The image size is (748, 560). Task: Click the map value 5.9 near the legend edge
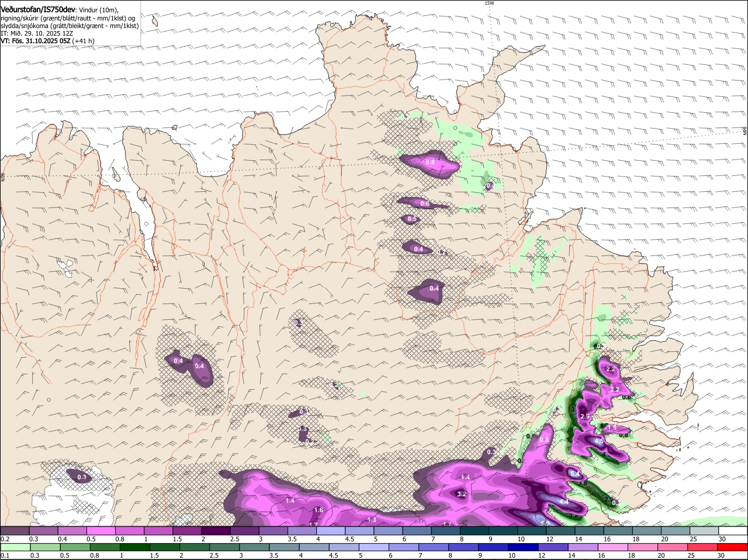[x=545, y=523]
